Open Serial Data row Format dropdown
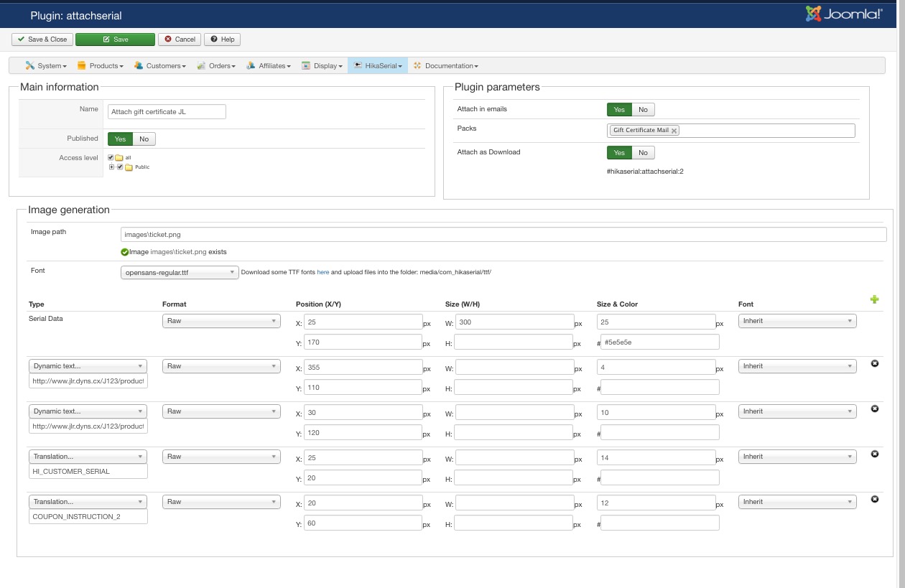The width and height of the screenshot is (905, 588). (221, 322)
